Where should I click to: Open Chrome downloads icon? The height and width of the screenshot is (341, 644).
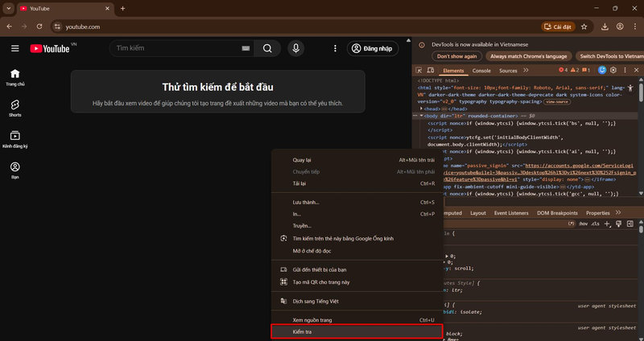(605, 27)
